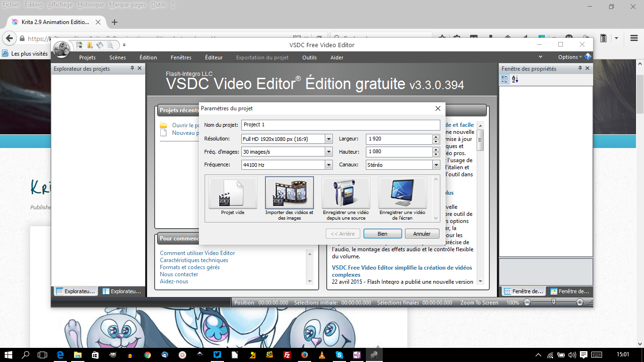Pin the Fenêtre des propriétés panel
This screenshot has height=362, width=644.
point(580,68)
